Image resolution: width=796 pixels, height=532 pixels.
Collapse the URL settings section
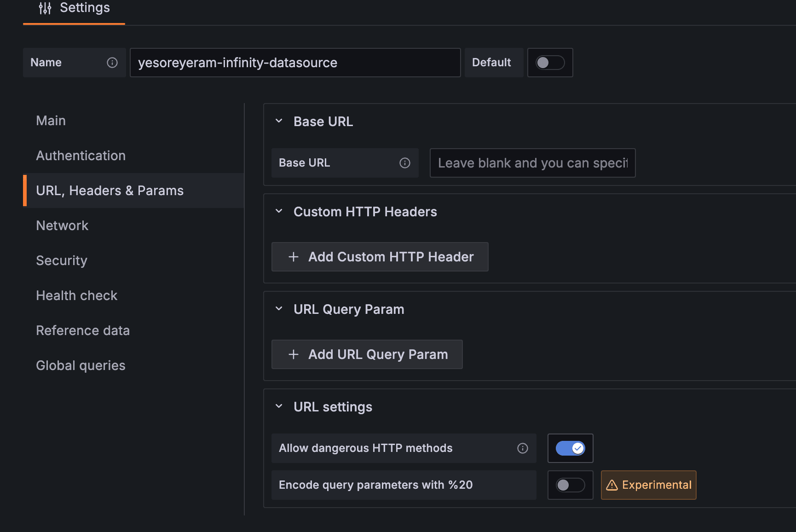278,406
